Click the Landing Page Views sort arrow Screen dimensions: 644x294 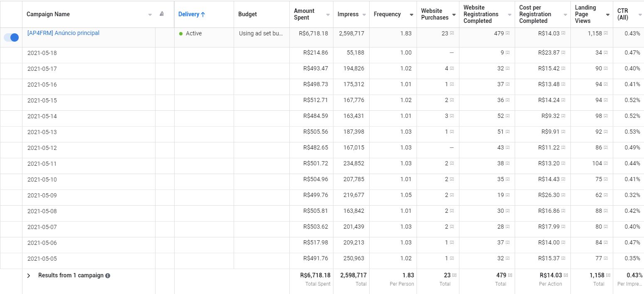[x=607, y=15]
